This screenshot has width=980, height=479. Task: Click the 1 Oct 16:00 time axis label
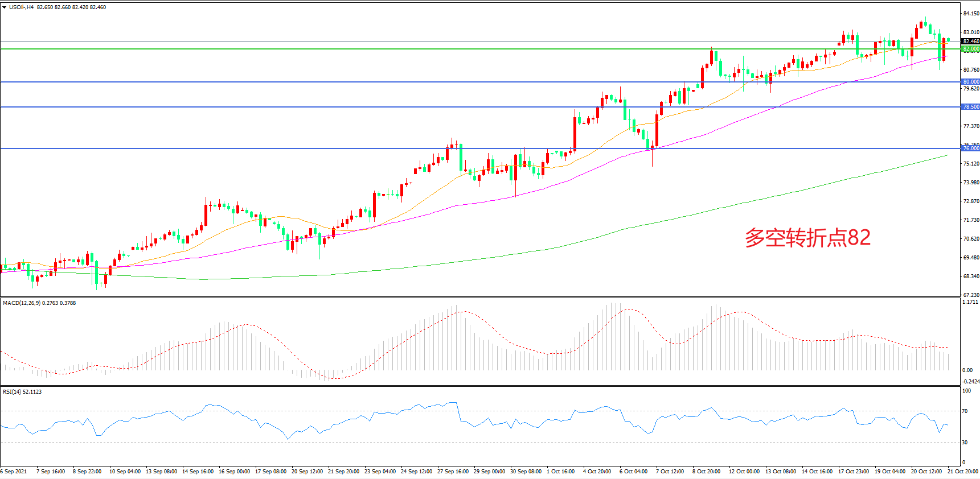coord(560,472)
